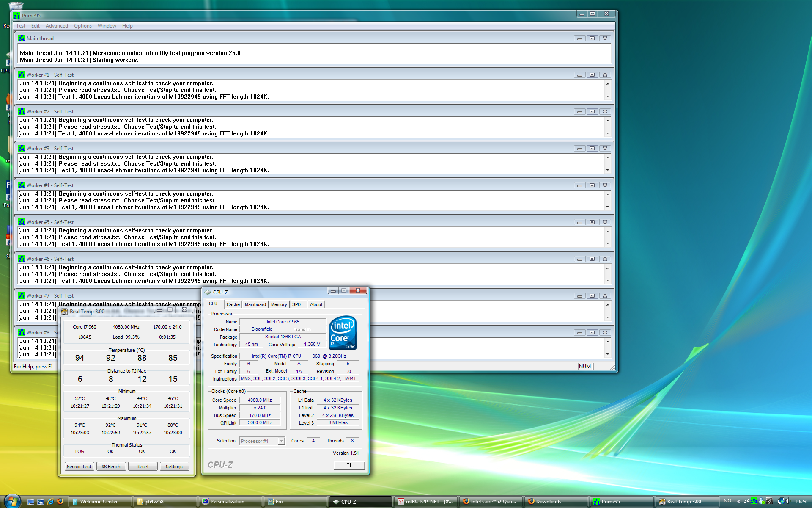
Task: Select the CPU tab in CPU-Z
Action: 213,304
